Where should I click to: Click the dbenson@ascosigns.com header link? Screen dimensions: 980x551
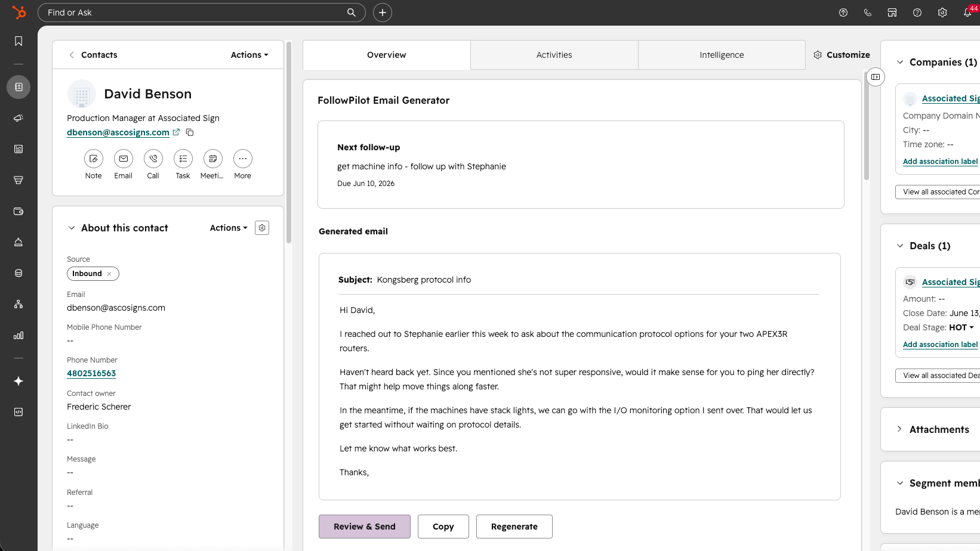pyautogui.click(x=118, y=132)
